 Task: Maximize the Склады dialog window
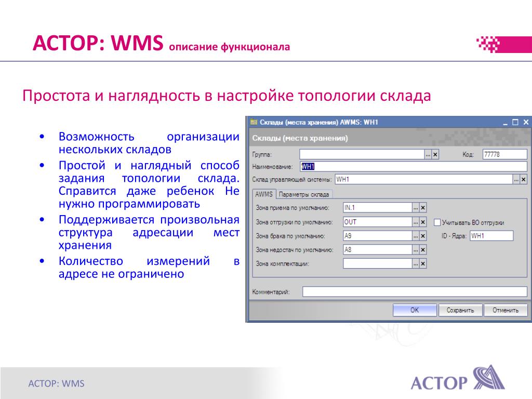(x=515, y=122)
